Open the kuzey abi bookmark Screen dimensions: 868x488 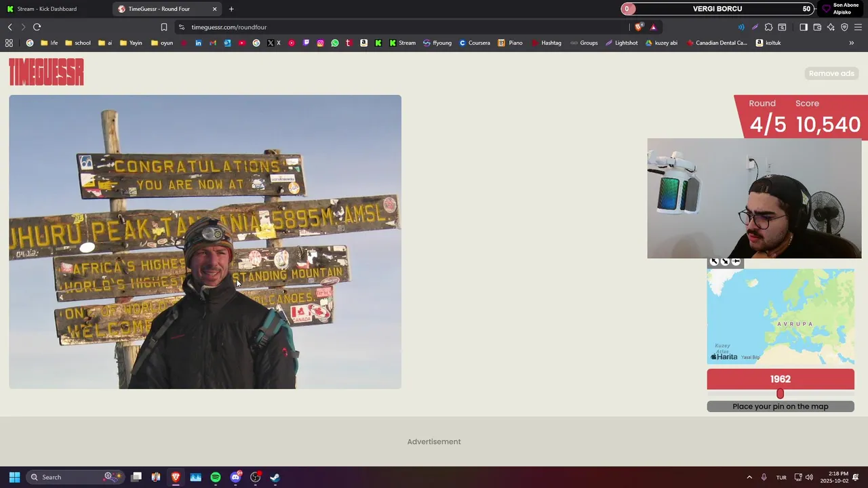click(x=661, y=43)
